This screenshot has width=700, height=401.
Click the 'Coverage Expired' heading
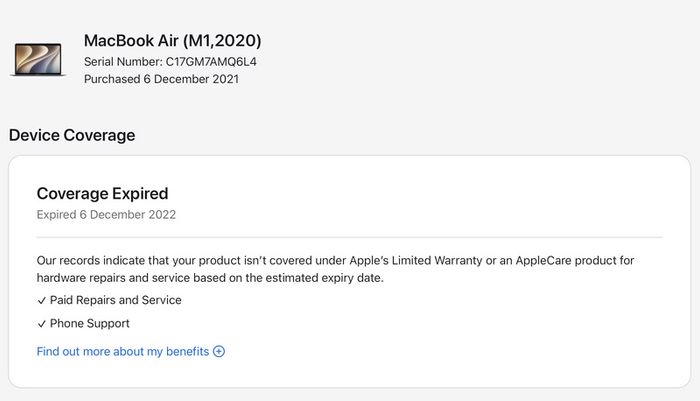pyautogui.click(x=102, y=193)
